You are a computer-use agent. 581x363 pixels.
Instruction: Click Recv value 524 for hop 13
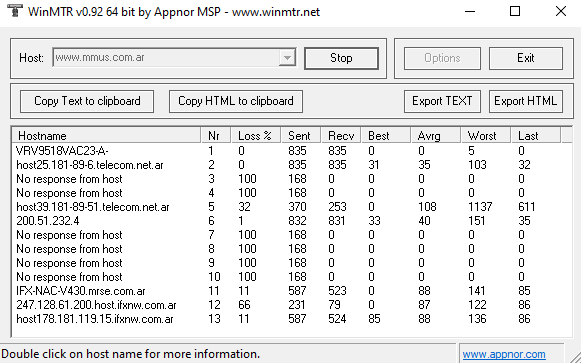[x=337, y=319]
